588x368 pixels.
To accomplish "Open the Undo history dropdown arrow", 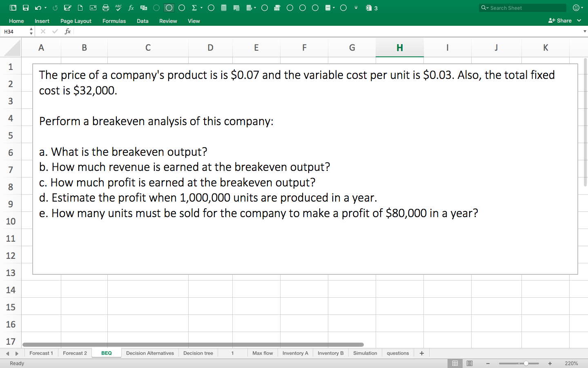I will [x=45, y=8].
